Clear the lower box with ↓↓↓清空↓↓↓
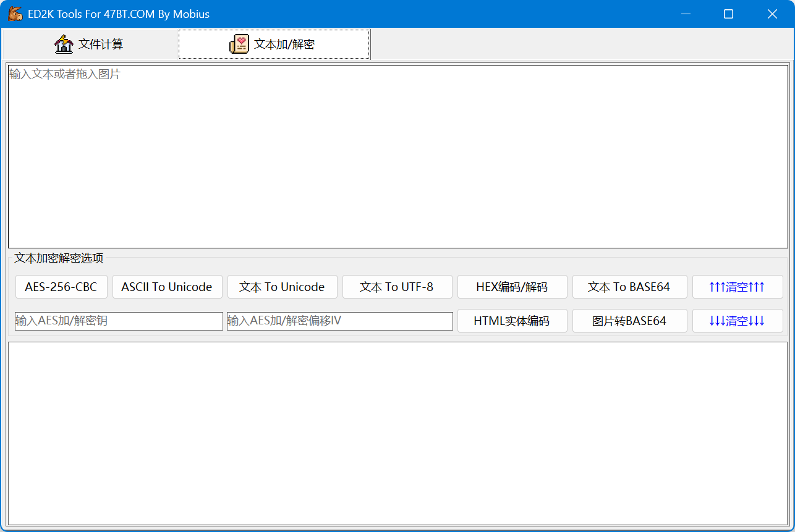The image size is (795, 532). (x=737, y=321)
